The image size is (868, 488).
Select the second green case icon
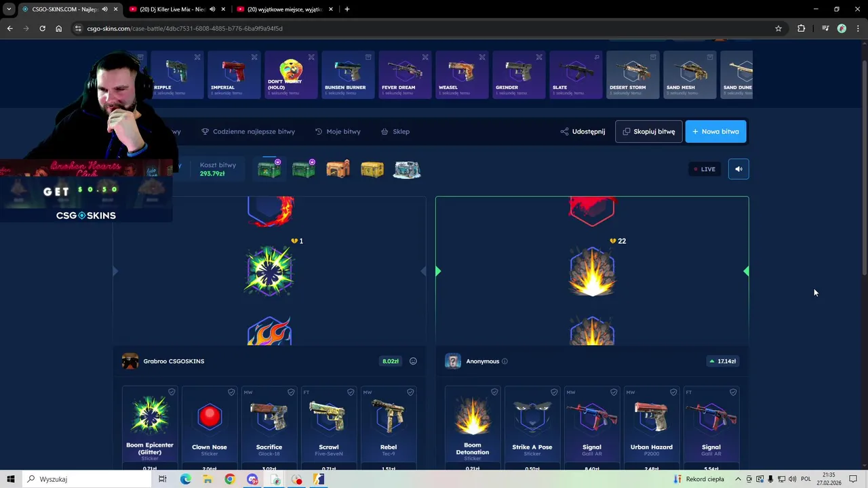point(303,169)
